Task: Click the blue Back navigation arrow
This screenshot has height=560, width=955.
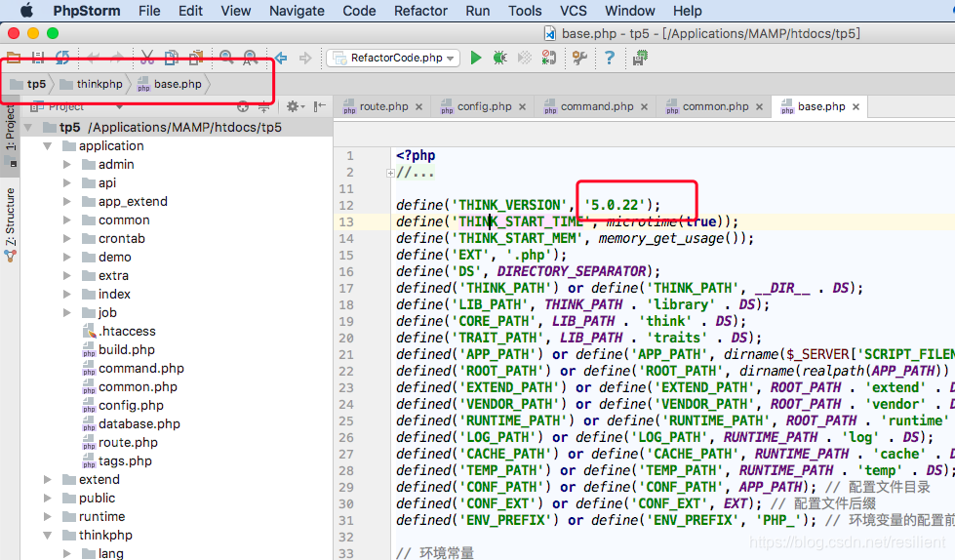Action: tap(281, 58)
